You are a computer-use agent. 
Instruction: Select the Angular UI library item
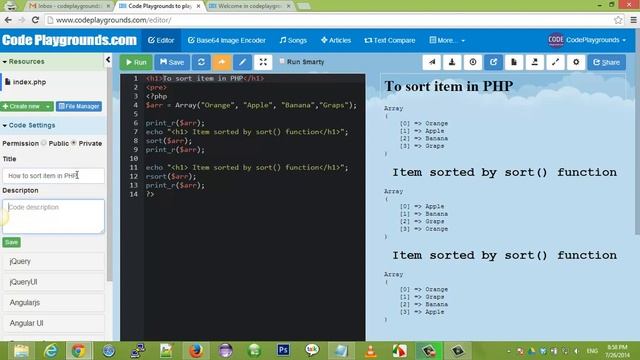pos(53,323)
